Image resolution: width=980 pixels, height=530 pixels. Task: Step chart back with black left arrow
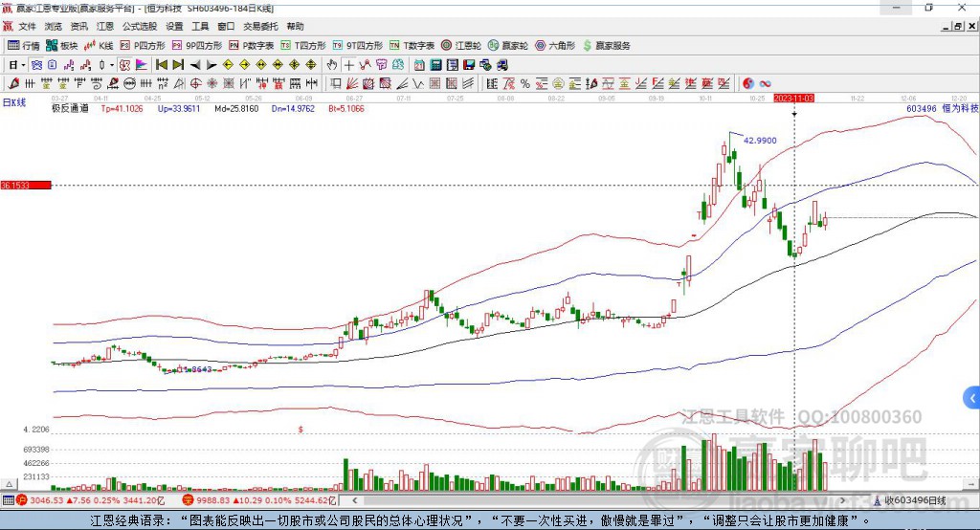click(195, 65)
